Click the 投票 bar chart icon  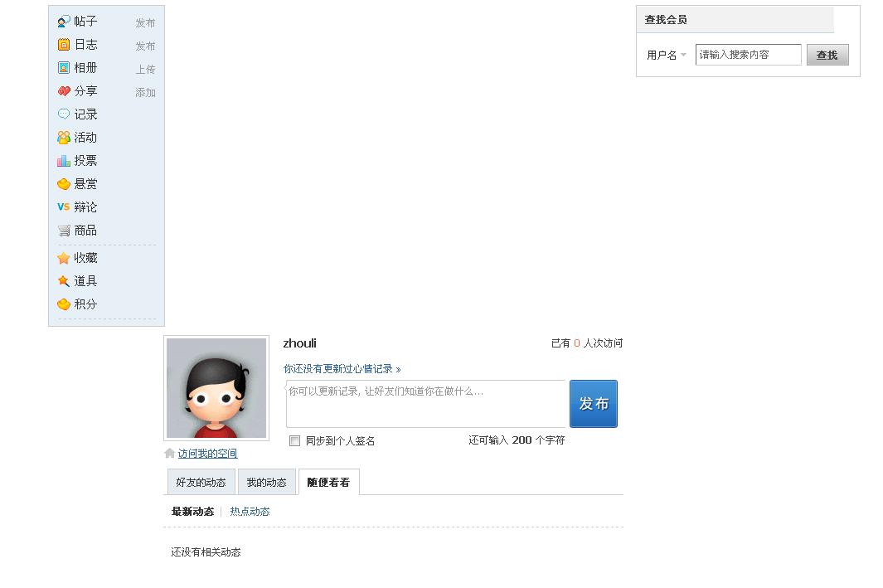tap(64, 161)
